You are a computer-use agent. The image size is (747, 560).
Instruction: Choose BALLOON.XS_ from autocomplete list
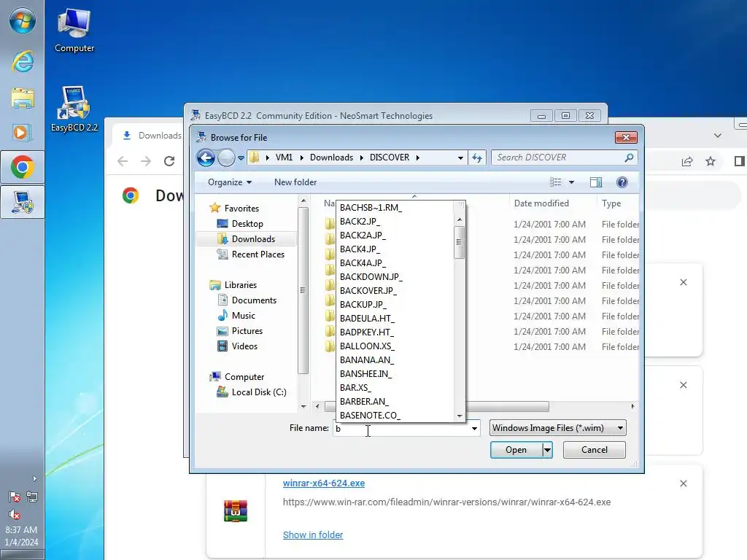[395, 346]
